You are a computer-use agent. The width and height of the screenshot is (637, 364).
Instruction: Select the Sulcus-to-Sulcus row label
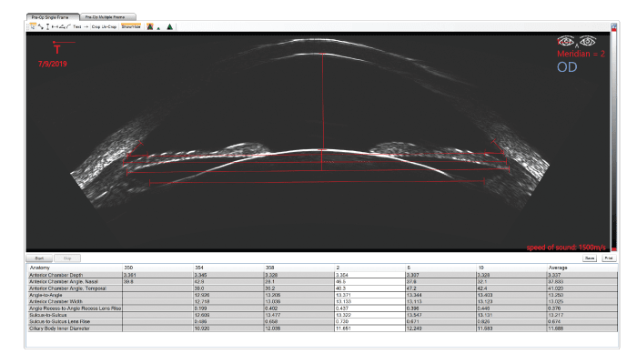[x=48, y=315]
